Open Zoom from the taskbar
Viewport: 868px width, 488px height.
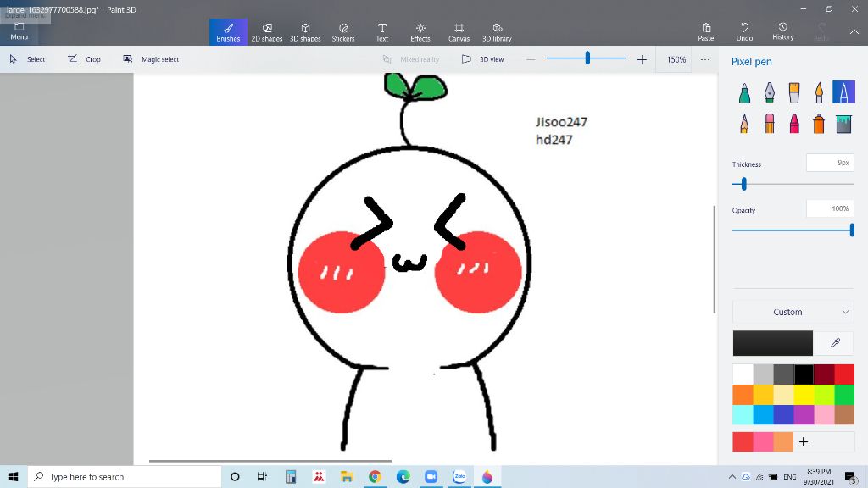431,476
